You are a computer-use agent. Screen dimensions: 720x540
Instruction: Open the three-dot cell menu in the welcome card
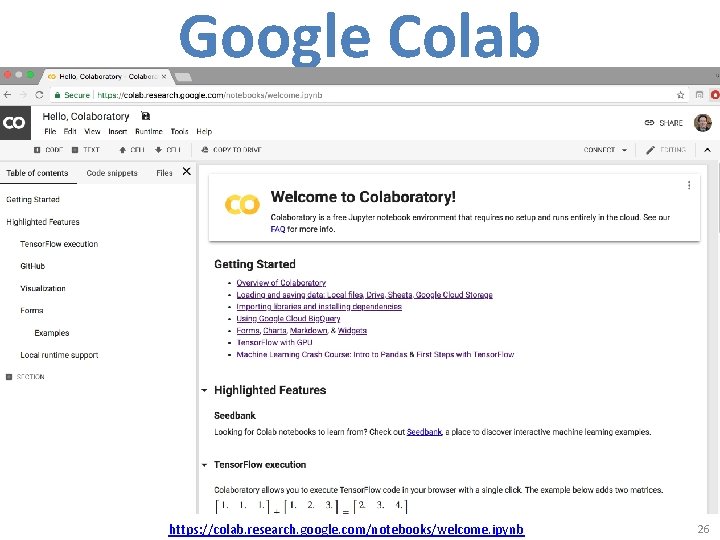(689, 185)
